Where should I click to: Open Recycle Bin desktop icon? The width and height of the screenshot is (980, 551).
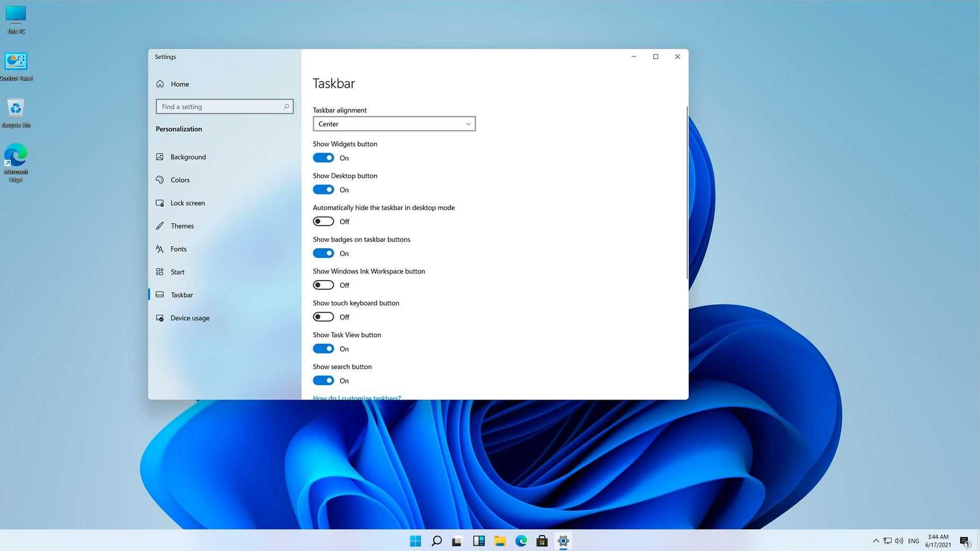16,113
